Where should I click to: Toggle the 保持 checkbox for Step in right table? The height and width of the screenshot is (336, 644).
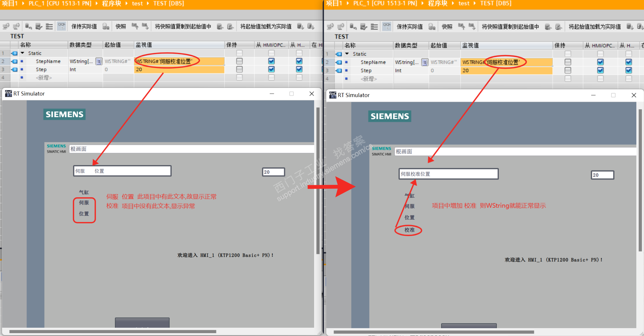(x=567, y=70)
